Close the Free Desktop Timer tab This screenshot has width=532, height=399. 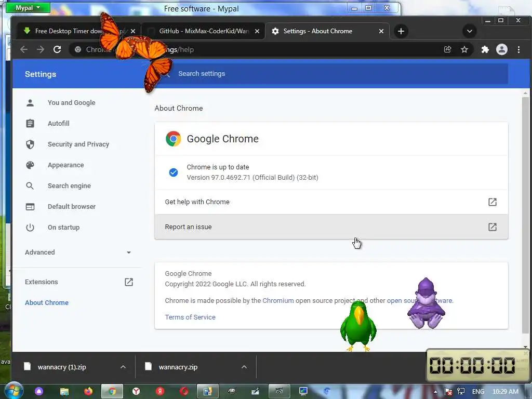coord(133,31)
